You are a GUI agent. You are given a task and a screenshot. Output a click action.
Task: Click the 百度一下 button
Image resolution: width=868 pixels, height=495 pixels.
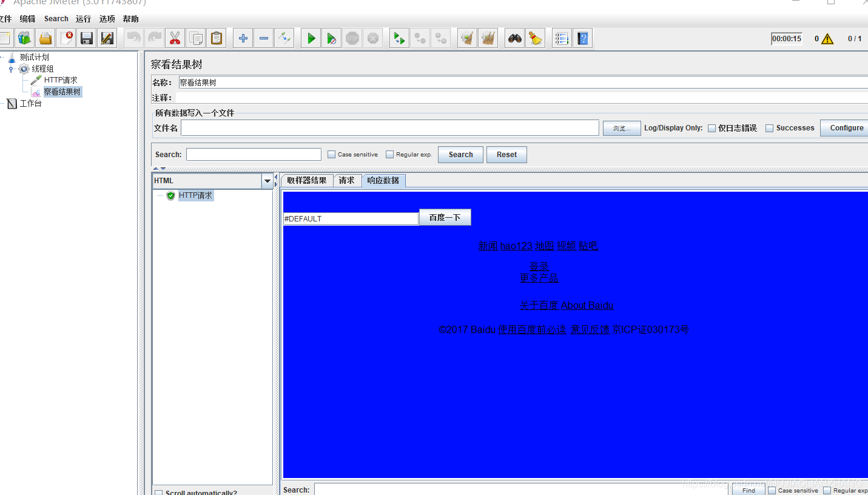[x=445, y=217]
